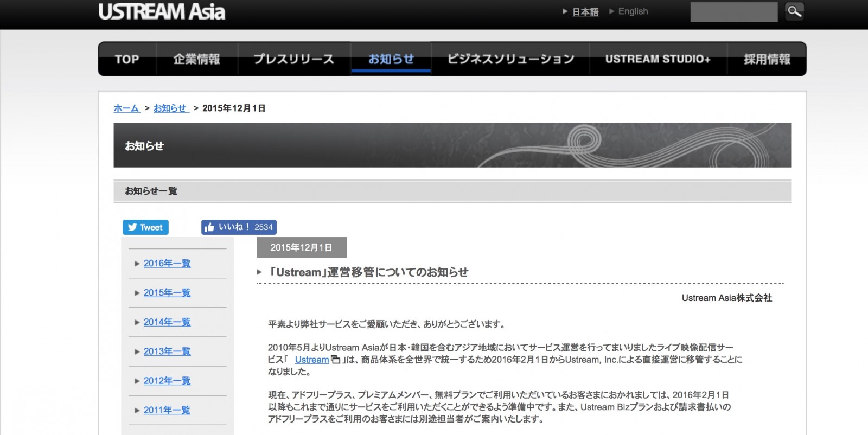868x435 pixels.
Task: Click the お知らせ一覧 section heading
Action: (x=151, y=191)
